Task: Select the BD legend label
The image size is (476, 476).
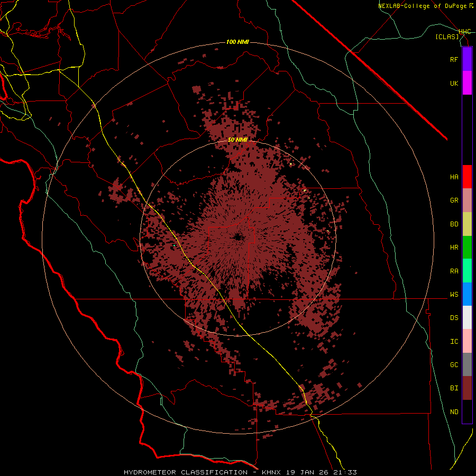Action: coord(454,224)
